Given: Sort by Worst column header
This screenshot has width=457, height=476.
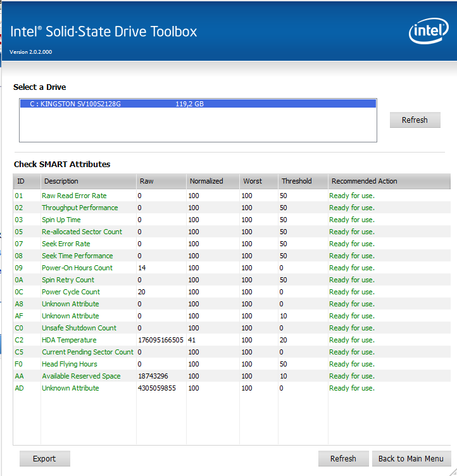Looking at the screenshot, I should (259, 181).
